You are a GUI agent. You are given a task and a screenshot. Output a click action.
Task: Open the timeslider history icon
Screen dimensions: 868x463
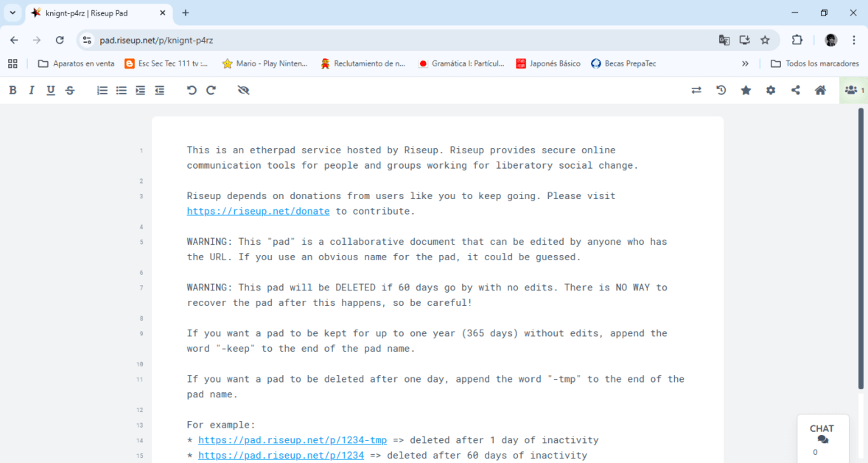(721, 90)
